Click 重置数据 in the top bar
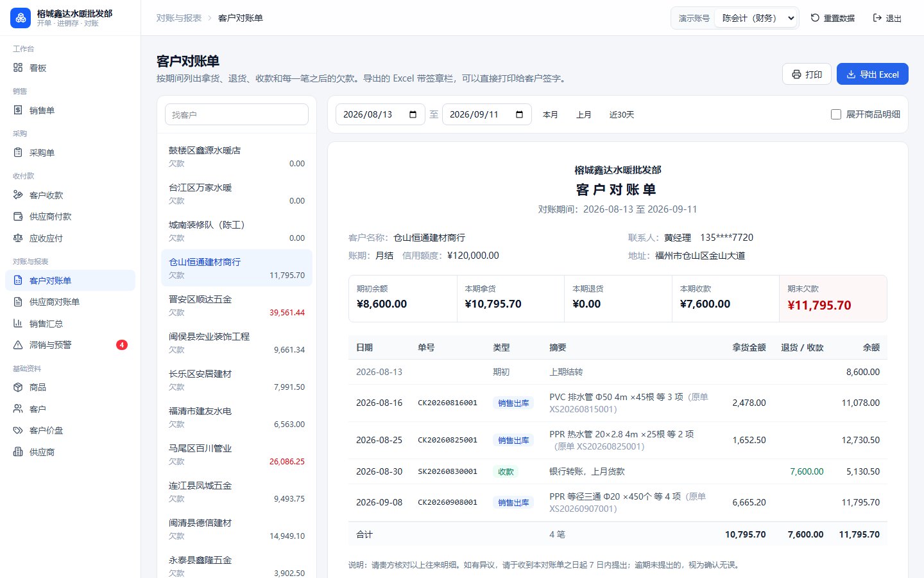The height and width of the screenshot is (578, 924). click(833, 18)
